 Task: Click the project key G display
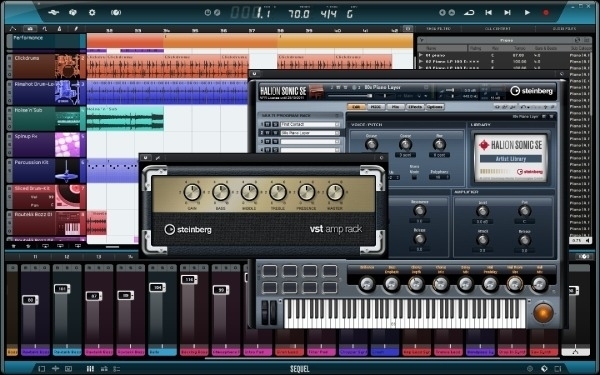click(x=349, y=14)
